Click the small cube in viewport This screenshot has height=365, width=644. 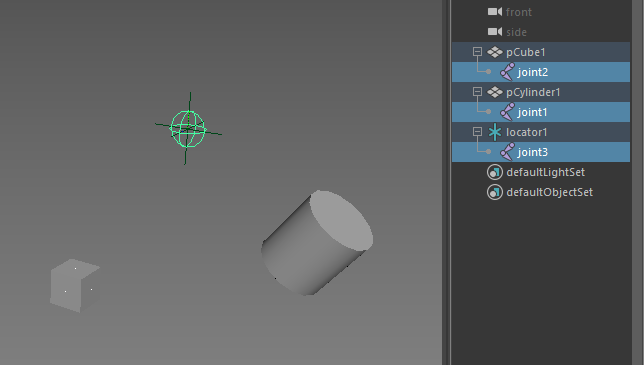pos(75,285)
